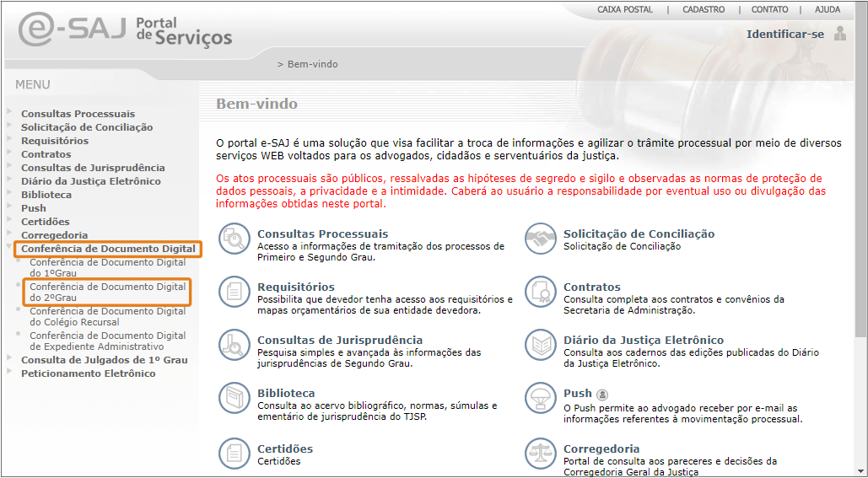868x478 pixels.
Task: Open AJUDA in the top bar
Action: (828, 9)
